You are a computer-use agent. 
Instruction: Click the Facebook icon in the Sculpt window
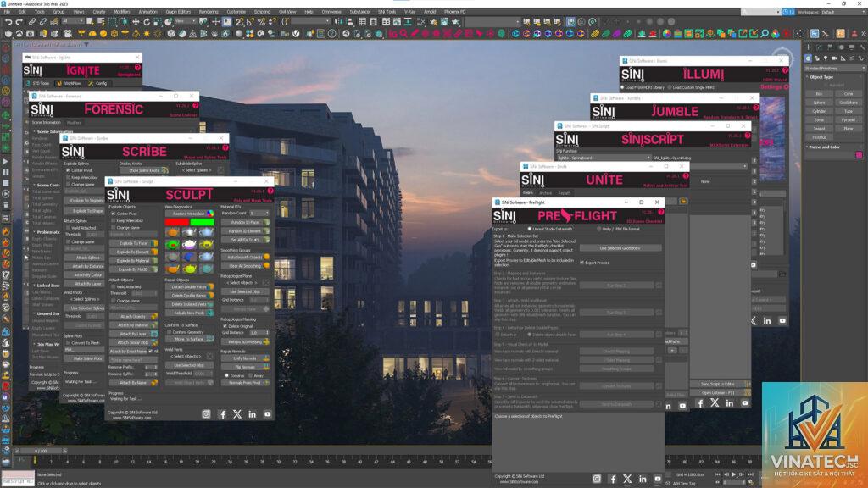(x=223, y=413)
